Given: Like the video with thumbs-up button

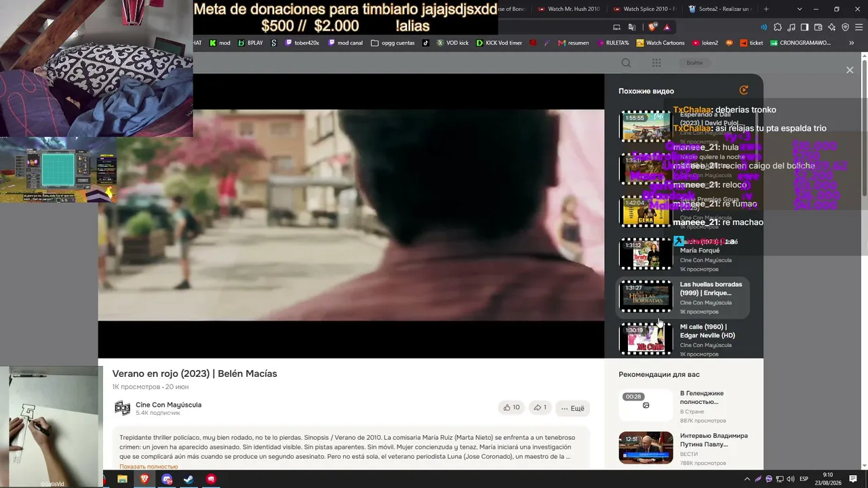Looking at the screenshot, I should click(x=511, y=407).
